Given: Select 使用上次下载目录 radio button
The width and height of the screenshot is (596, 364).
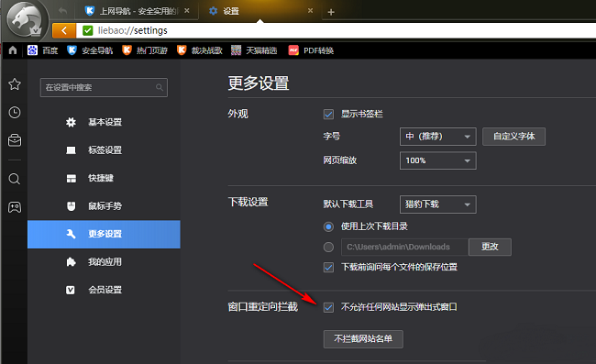Looking at the screenshot, I should [x=328, y=226].
